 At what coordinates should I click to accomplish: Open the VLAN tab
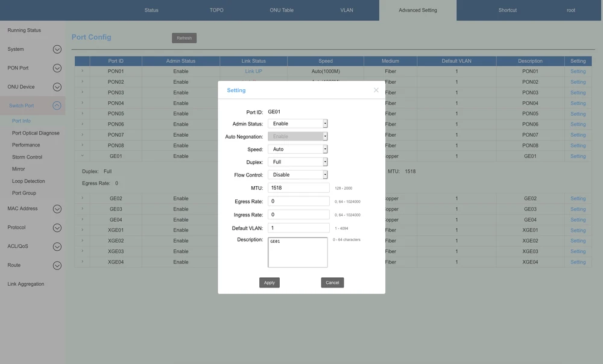(x=347, y=10)
